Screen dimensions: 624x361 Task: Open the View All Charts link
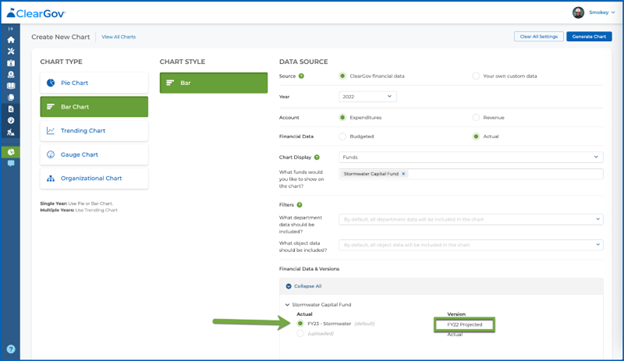[x=119, y=37]
